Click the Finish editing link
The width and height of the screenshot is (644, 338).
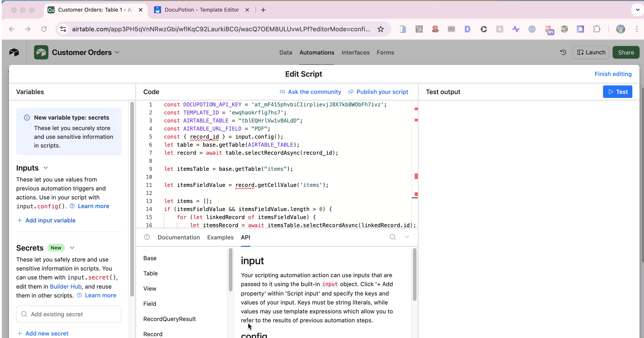point(613,74)
